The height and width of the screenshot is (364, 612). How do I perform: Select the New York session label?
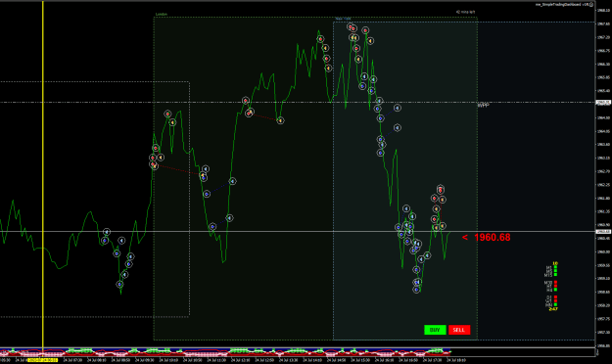[343, 19]
